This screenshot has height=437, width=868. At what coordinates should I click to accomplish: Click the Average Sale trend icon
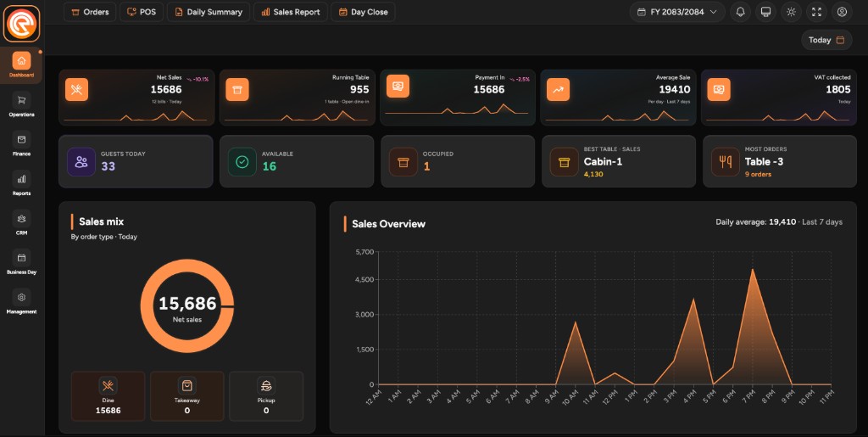558,90
